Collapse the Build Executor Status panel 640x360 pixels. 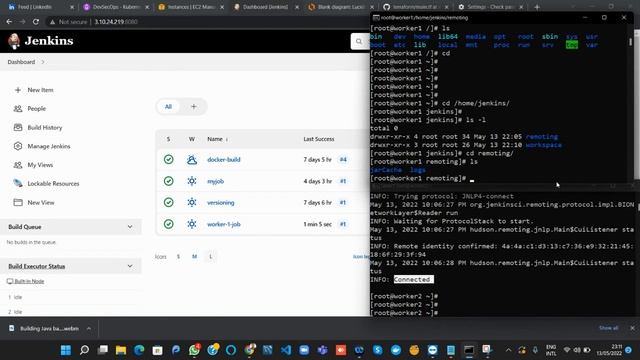pyautogui.click(x=130, y=266)
